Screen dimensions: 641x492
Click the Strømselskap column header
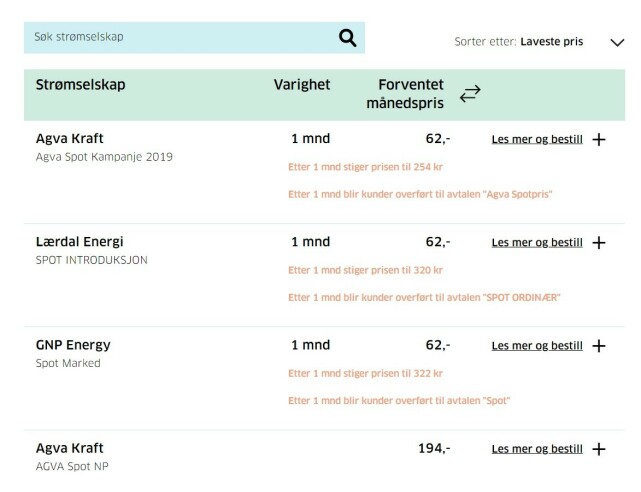coord(80,85)
